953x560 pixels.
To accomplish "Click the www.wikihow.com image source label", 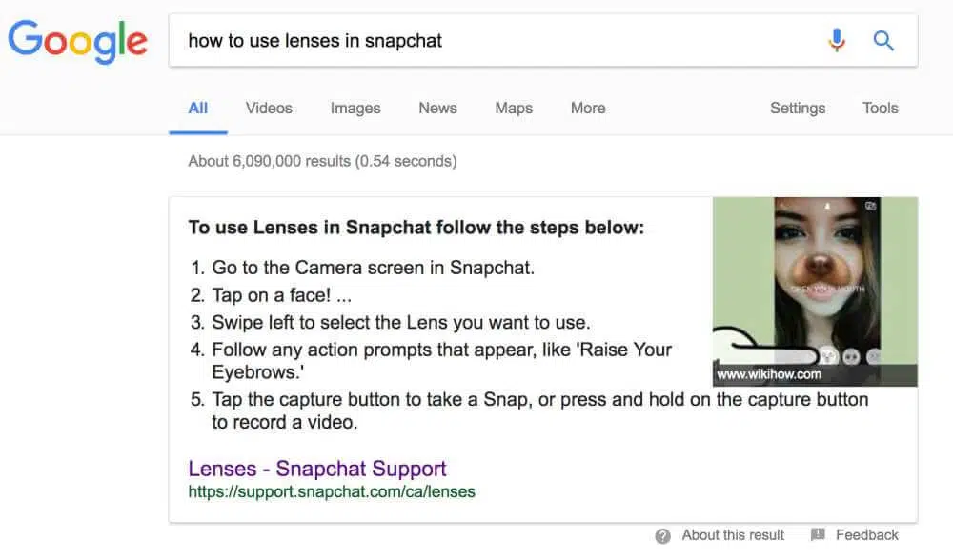I will (769, 375).
